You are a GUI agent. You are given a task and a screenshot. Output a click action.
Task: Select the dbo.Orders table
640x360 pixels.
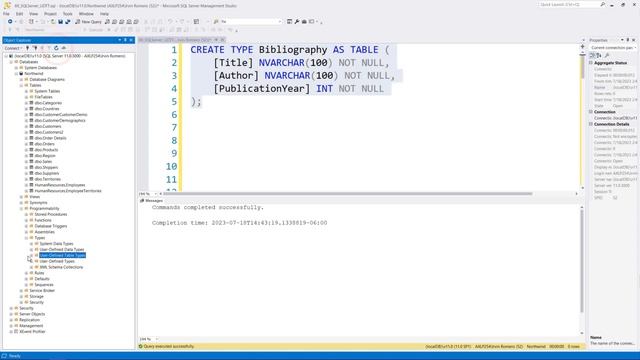[x=44, y=144]
